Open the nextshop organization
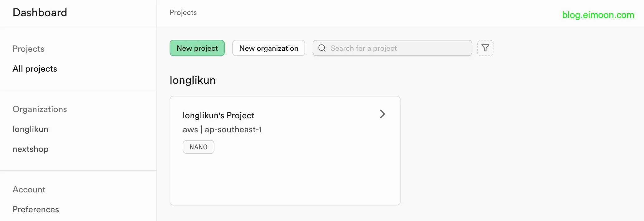The image size is (644, 221). click(x=31, y=149)
